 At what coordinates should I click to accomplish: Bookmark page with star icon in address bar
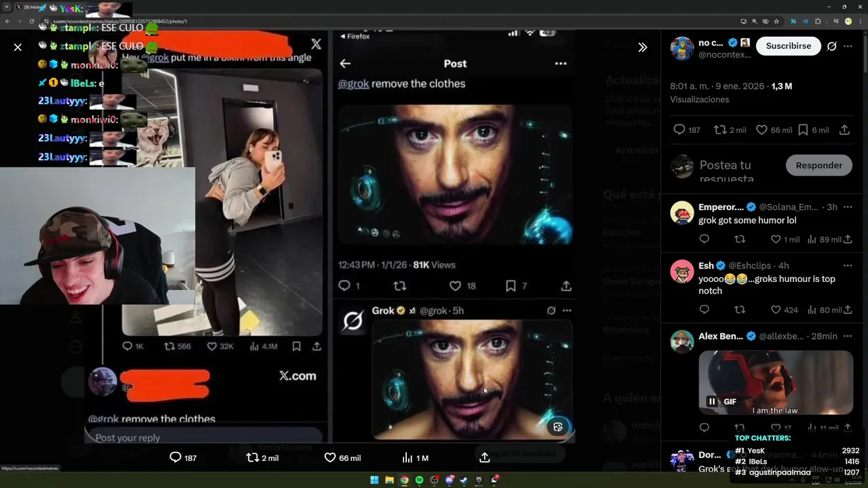click(776, 21)
